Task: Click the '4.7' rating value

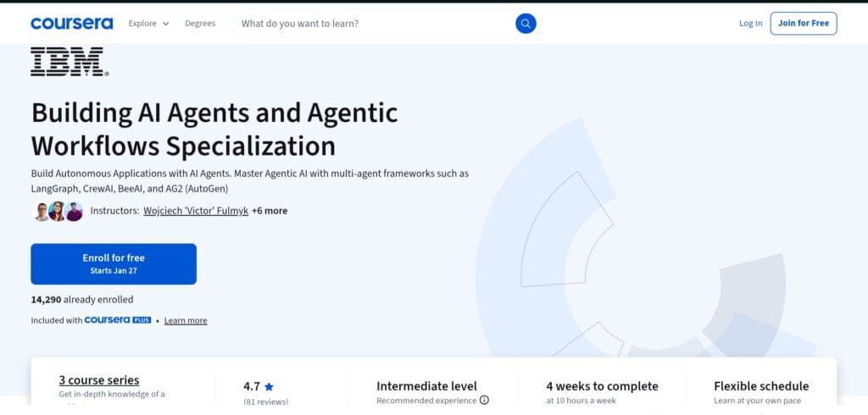Action: point(252,386)
